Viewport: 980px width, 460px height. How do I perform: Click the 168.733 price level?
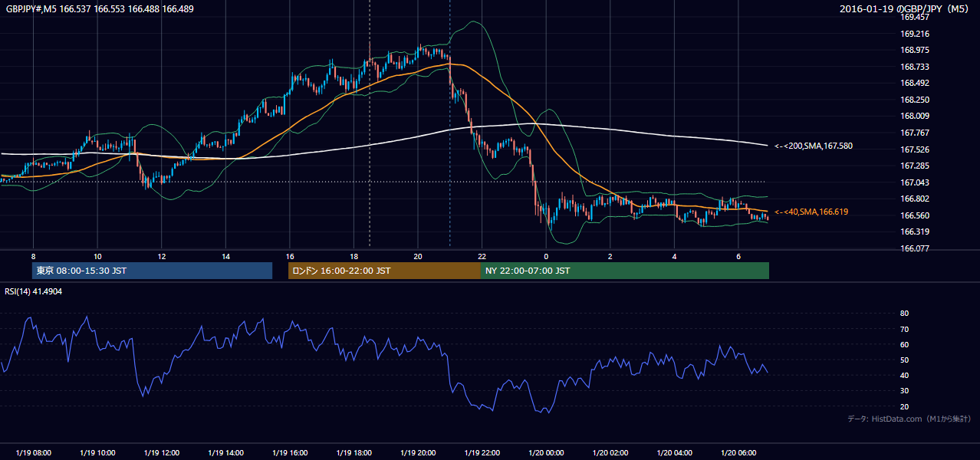pos(915,67)
